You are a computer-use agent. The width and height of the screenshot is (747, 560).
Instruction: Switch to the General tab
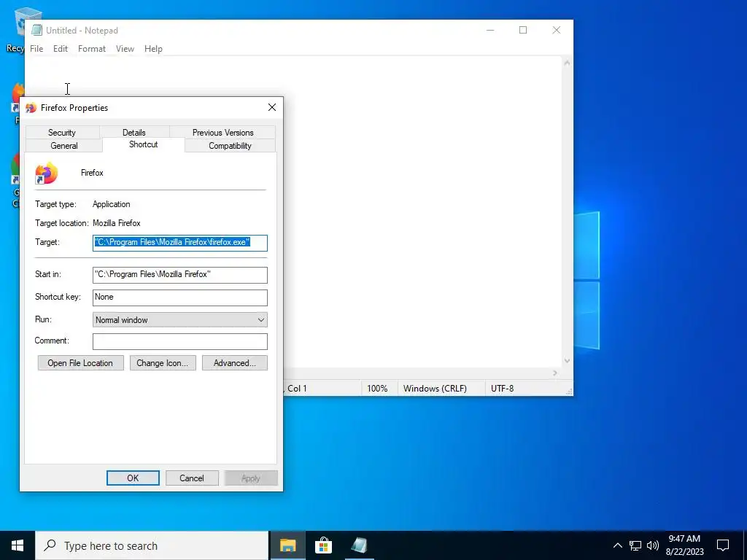64,146
